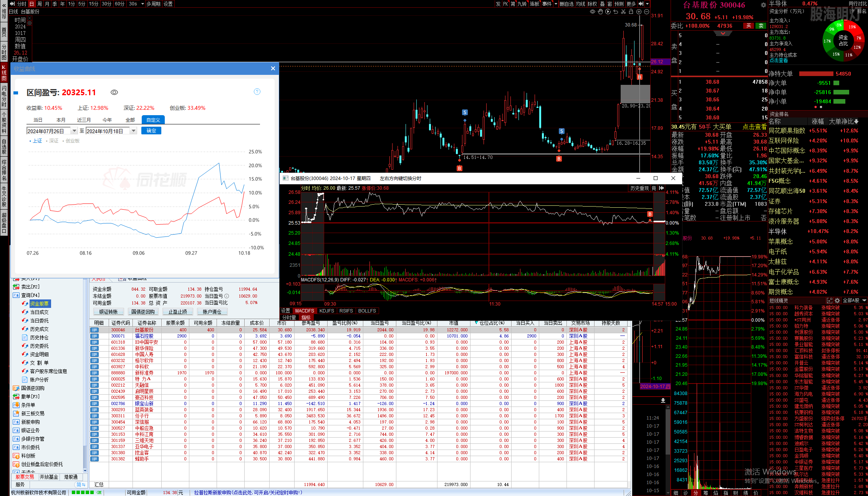Open start date 2024年07月26日 dropdown
This screenshot has width=868, height=496.
pos(74,131)
